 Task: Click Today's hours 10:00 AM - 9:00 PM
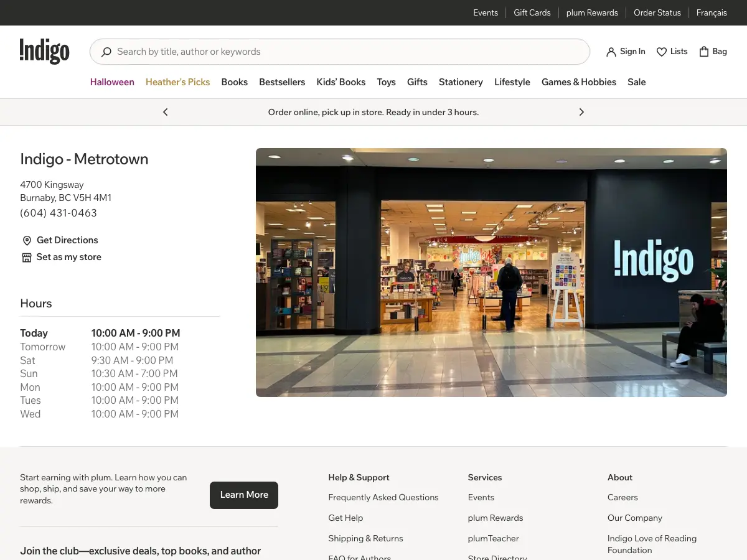[136, 333]
